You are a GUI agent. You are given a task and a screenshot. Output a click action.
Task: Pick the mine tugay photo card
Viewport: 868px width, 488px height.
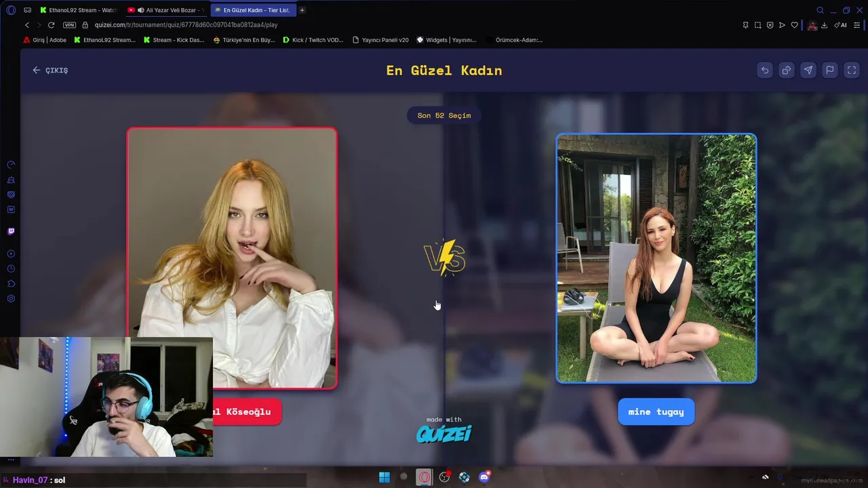tap(656, 258)
